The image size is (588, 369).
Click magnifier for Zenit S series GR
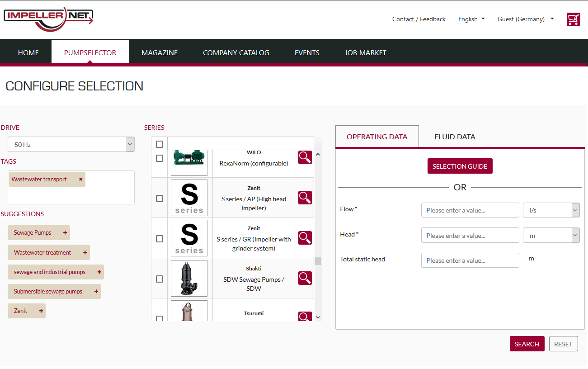click(305, 238)
